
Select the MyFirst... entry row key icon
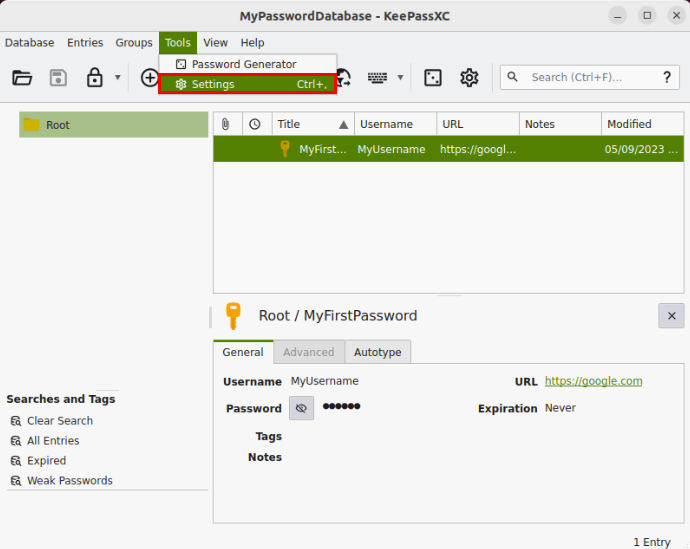click(x=285, y=149)
